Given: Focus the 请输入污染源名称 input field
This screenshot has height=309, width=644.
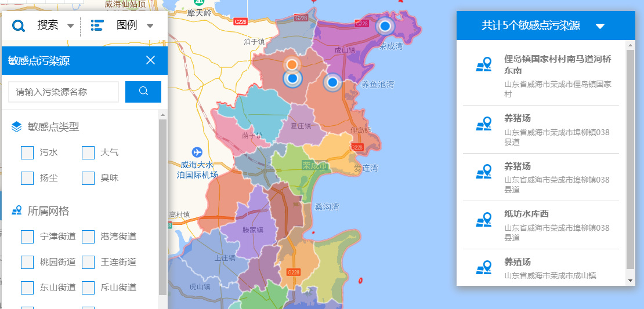Looking at the screenshot, I should [64, 92].
